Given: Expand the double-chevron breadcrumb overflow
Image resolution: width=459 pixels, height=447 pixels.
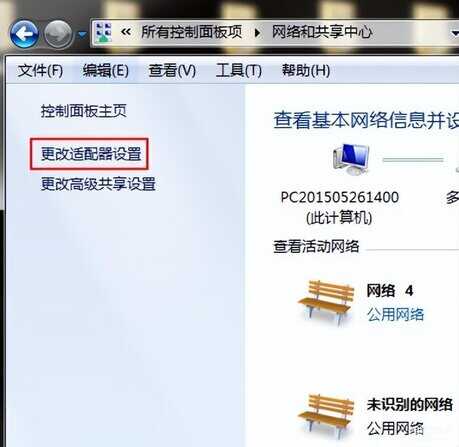Looking at the screenshot, I should (126, 32).
